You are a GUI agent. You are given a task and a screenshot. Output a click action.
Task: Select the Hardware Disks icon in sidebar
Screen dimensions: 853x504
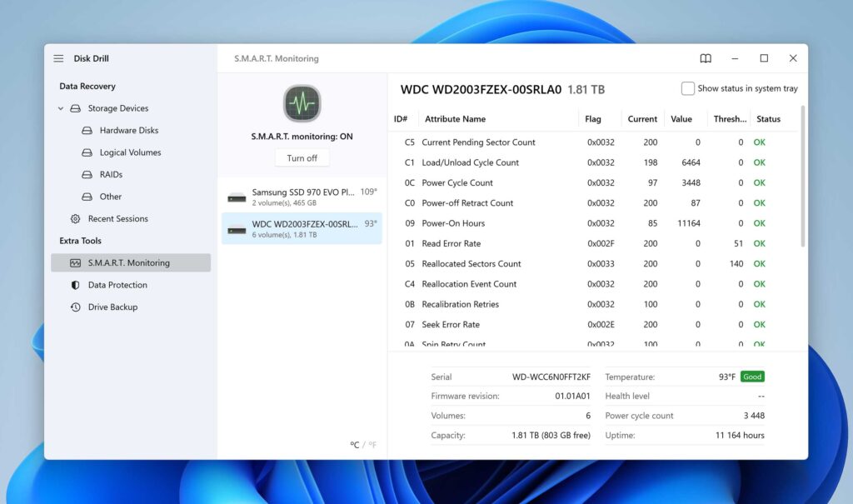[86, 130]
